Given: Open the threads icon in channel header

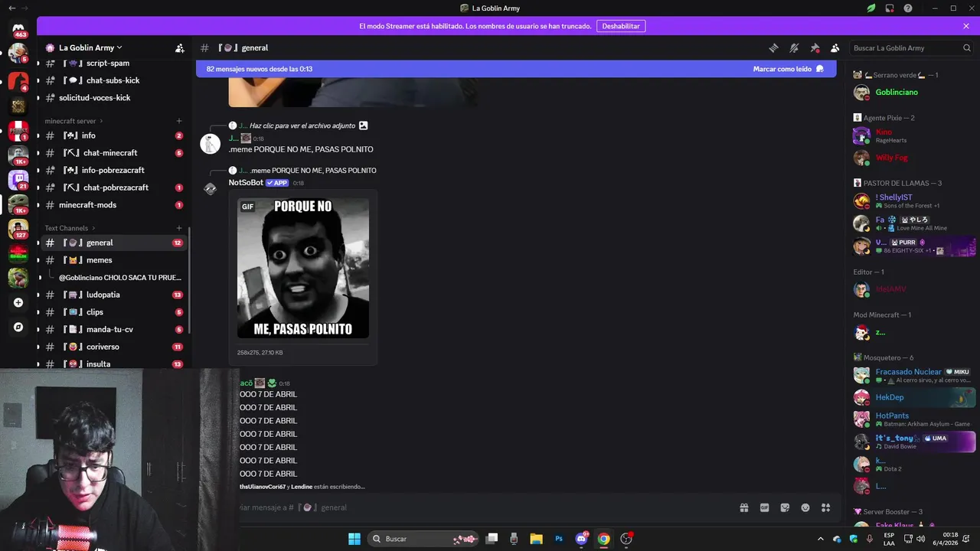Looking at the screenshot, I should [773, 47].
